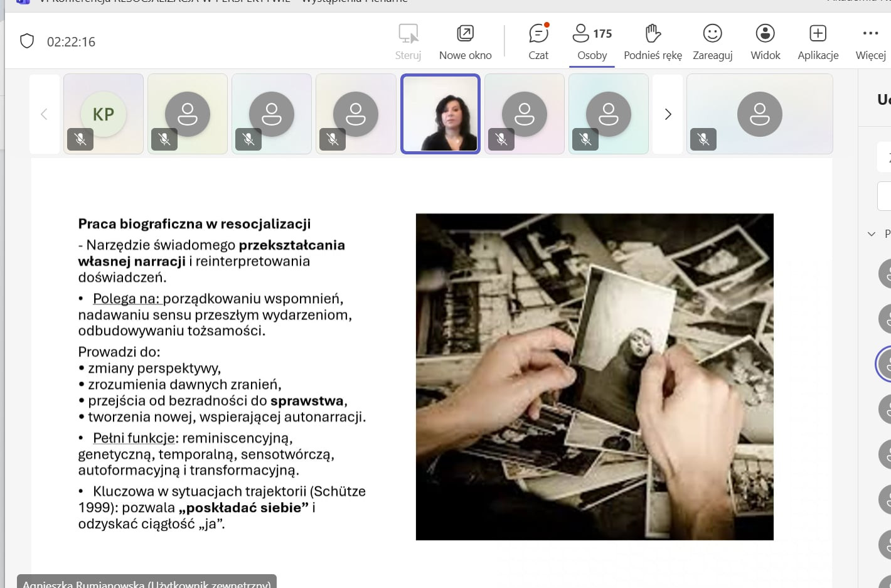Click the Agnieszka Rumianowska name label
891x588 pixels.
click(x=147, y=582)
